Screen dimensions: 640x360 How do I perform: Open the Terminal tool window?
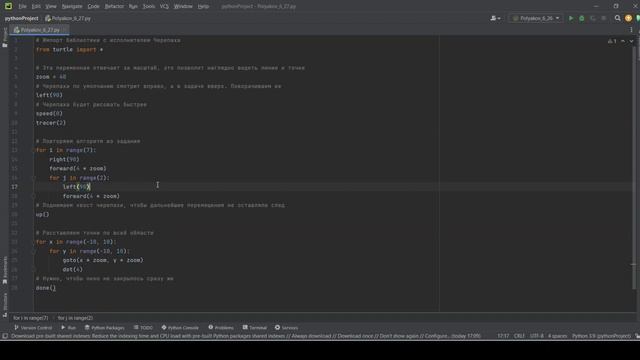[x=255, y=328]
